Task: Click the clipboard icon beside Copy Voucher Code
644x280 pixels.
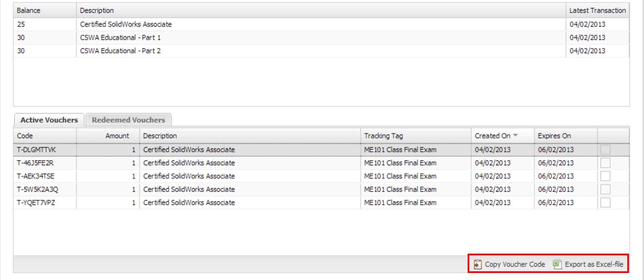Action: 478,264
